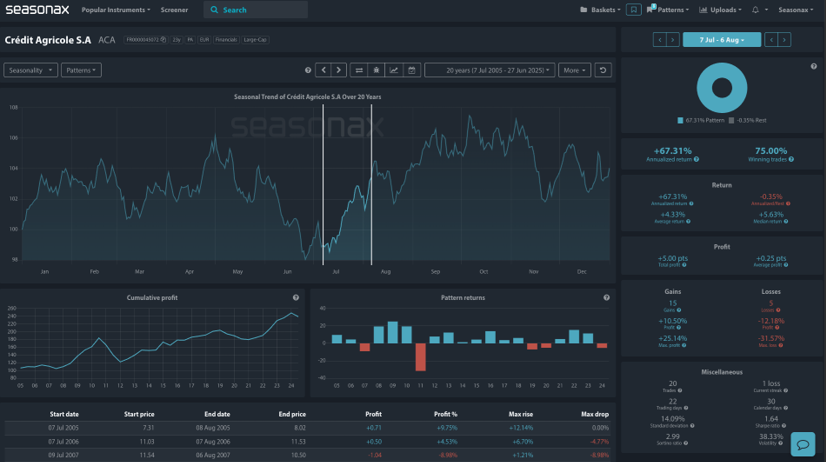The image size is (827, 462).
Task: Sort table by Profit % header
Action: [x=446, y=414]
